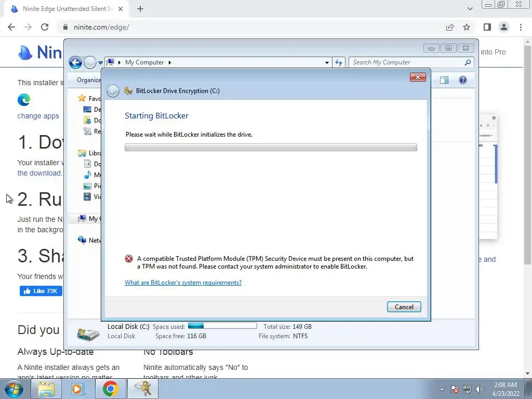This screenshot has height=399, width=532.
Task: Open the BitLocker system requirements link
Action: tap(183, 282)
